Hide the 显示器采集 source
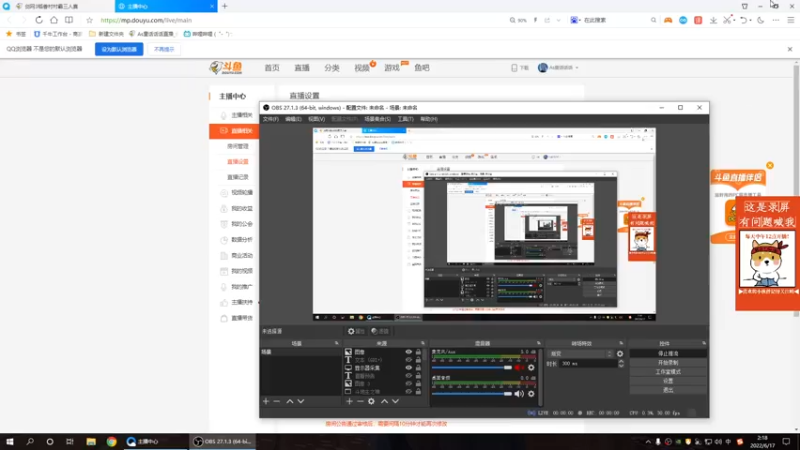The width and height of the screenshot is (800, 450). pos(409,368)
